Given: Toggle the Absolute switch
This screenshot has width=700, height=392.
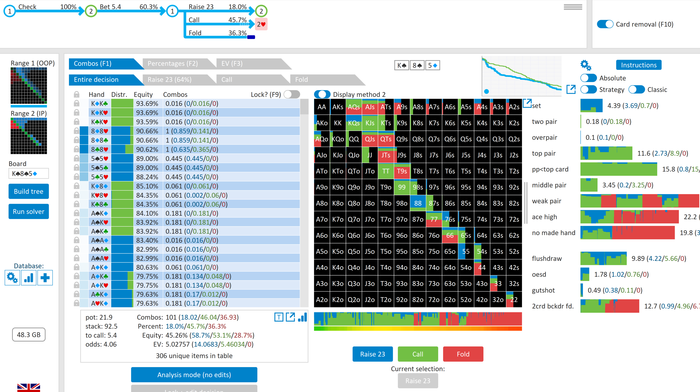Looking at the screenshot, I should [588, 78].
